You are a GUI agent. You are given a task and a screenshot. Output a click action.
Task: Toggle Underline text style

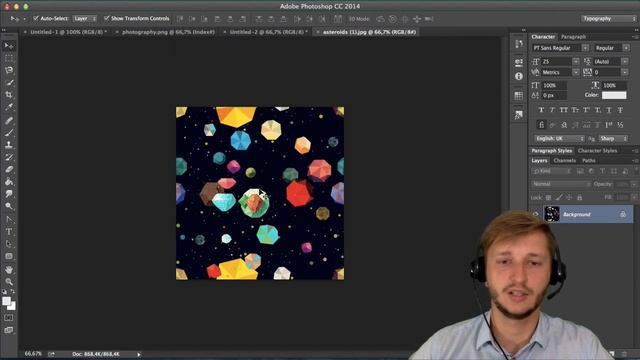(x=609, y=110)
